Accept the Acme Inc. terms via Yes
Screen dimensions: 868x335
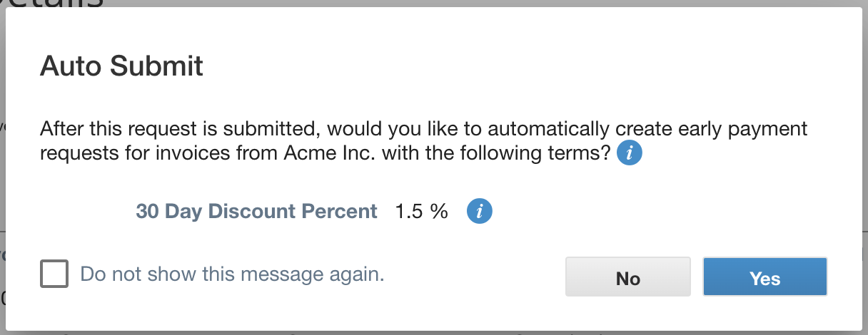pos(764,277)
